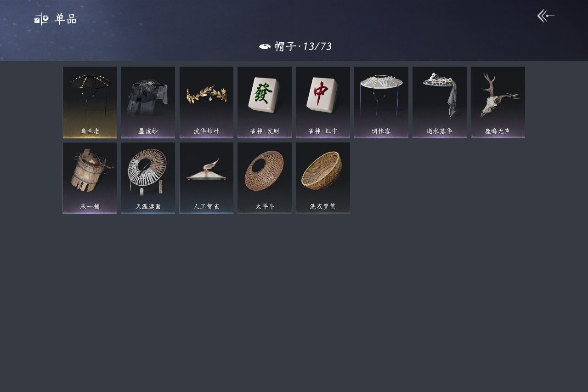Click the 帽子·13/73 category counter
Viewport: 588px width, 392px height.
pyautogui.click(x=303, y=46)
